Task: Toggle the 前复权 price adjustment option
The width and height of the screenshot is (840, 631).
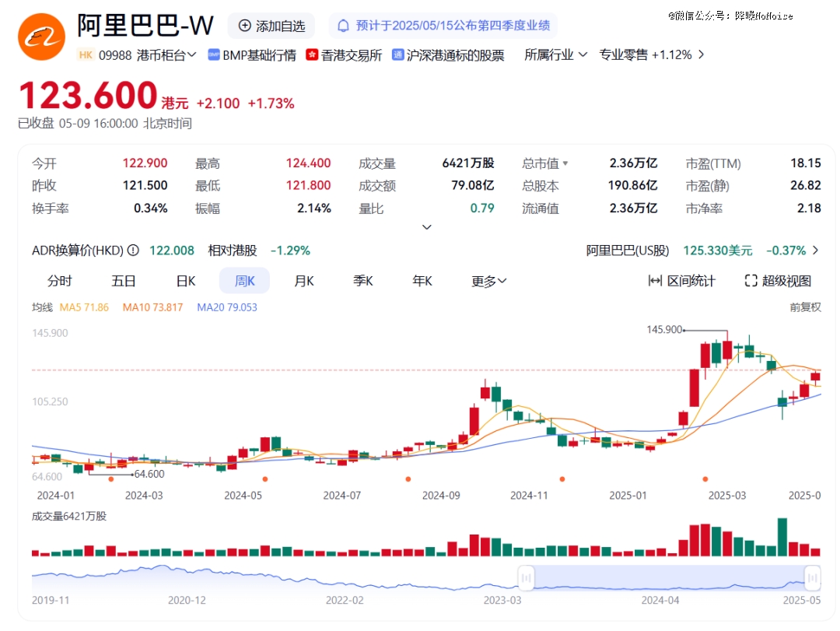Action: (x=805, y=307)
